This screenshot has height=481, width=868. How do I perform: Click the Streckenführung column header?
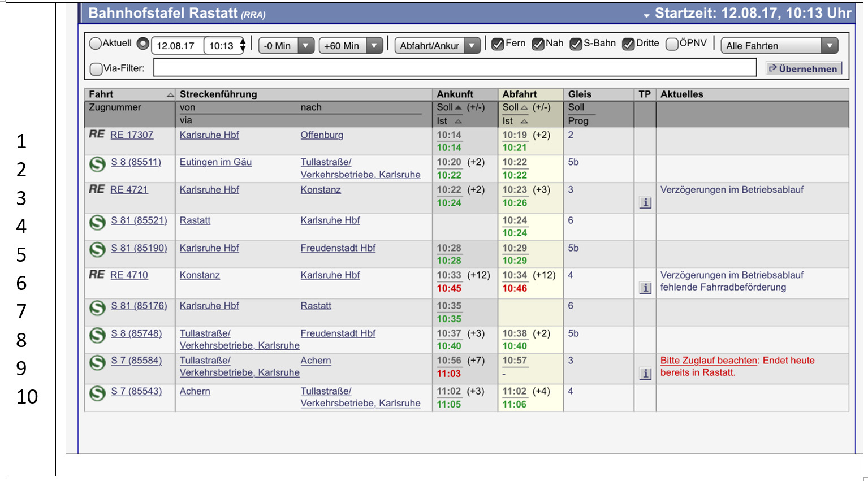tap(218, 94)
